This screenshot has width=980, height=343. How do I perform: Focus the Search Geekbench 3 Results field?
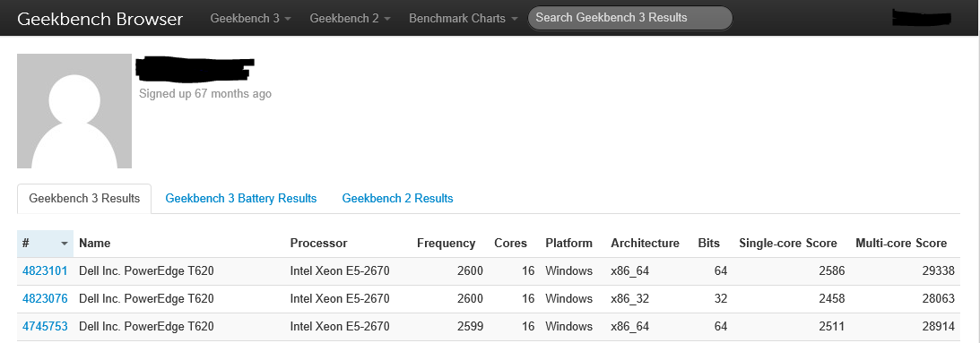pos(630,18)
